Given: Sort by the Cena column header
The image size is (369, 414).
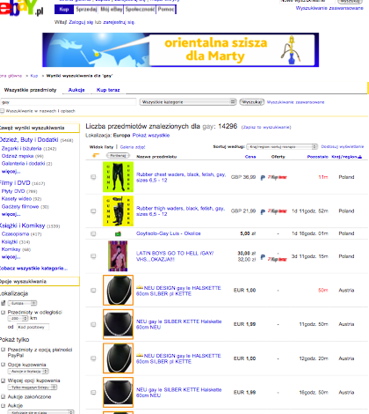Looking at the screenshot, I should (x=251, y=157).
